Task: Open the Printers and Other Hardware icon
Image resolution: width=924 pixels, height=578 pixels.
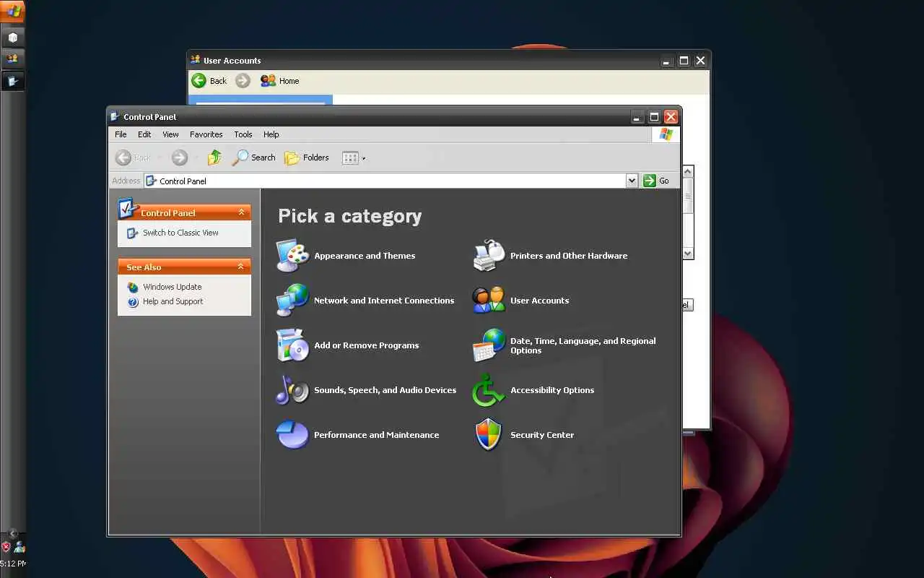Action: (x=489, y=255)
